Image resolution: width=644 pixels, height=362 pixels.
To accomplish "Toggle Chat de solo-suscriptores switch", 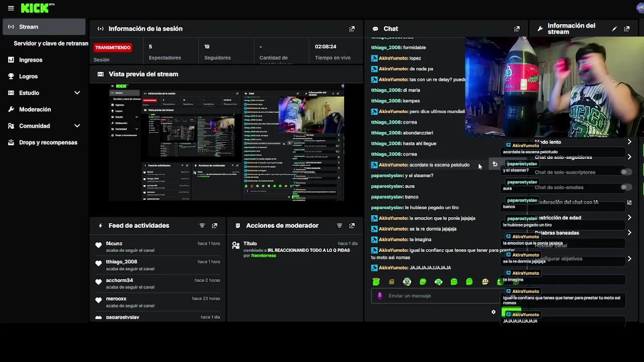I will [625, 172].
